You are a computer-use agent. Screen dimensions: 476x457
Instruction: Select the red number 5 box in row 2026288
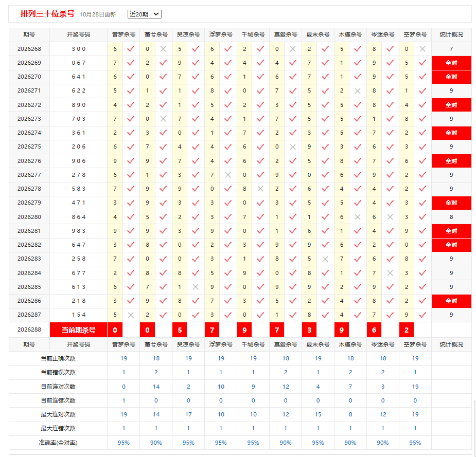point(180,330)
